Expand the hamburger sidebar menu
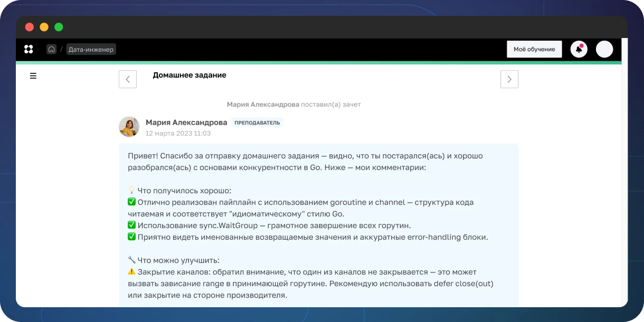Screen dimensions: 644x322 (x=33, y=76)
